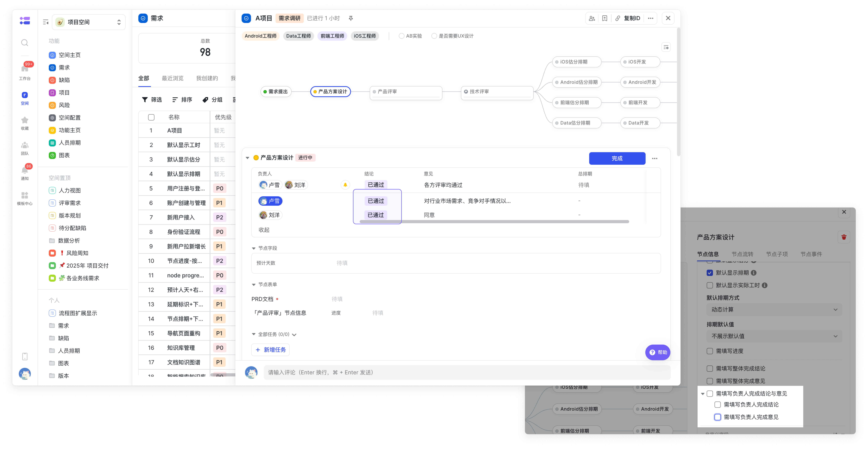Click the 排序 sort tool
The image size is (868, 449).
click(x=182, y=100)
